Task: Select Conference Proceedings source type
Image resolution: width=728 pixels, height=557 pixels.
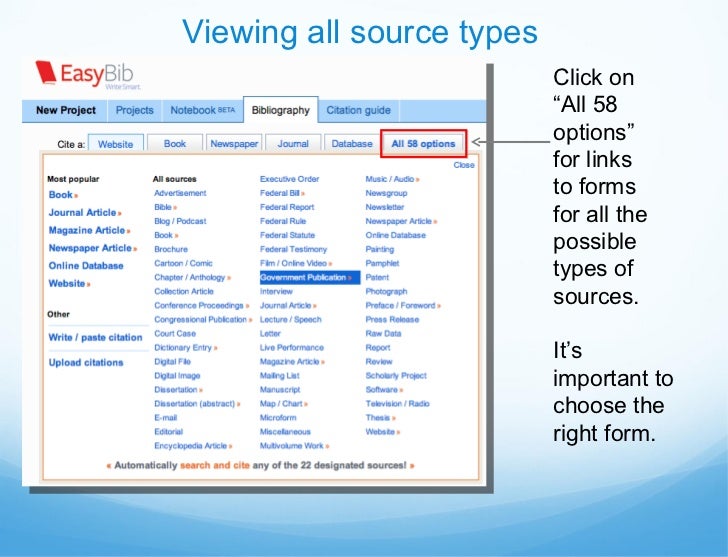Action: tap(202, 305)
